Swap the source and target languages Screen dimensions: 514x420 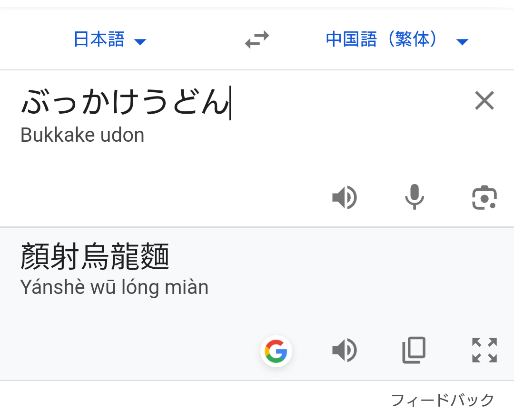pos(257,40)
